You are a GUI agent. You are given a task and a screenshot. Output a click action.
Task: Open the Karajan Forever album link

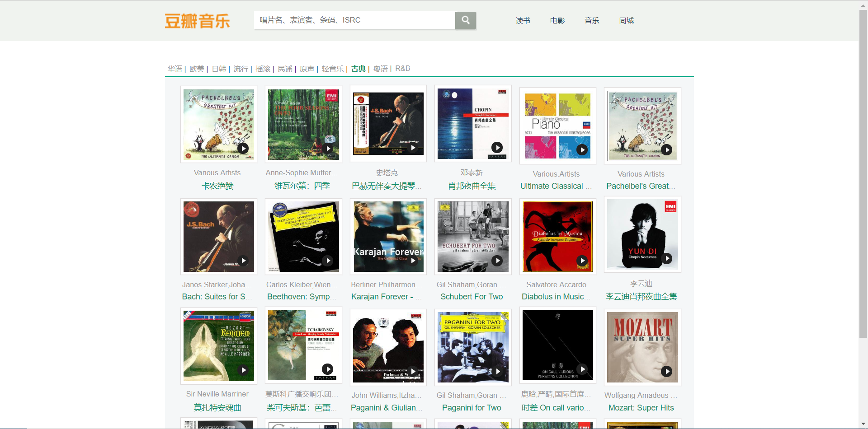pyautogui.click(x=387, y=297)
